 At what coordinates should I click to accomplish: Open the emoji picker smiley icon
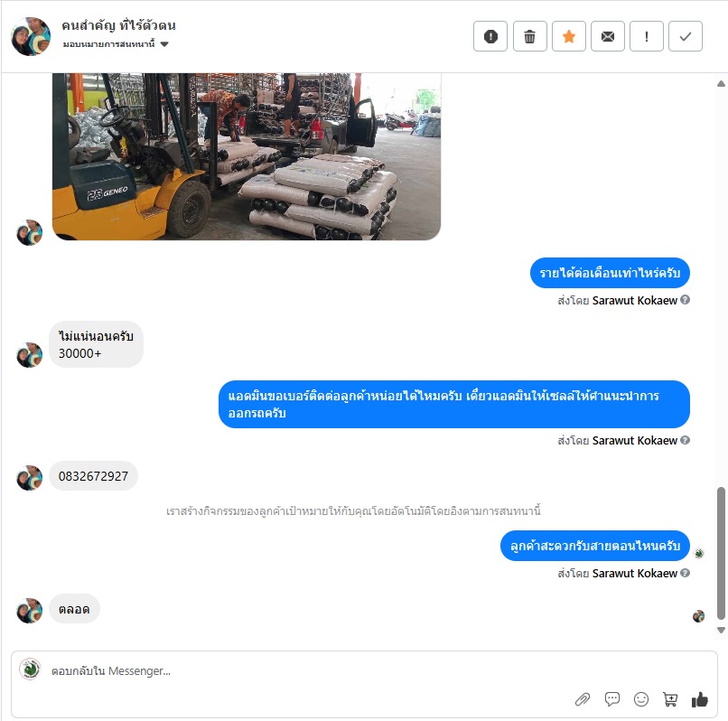(x=641, y=699)
